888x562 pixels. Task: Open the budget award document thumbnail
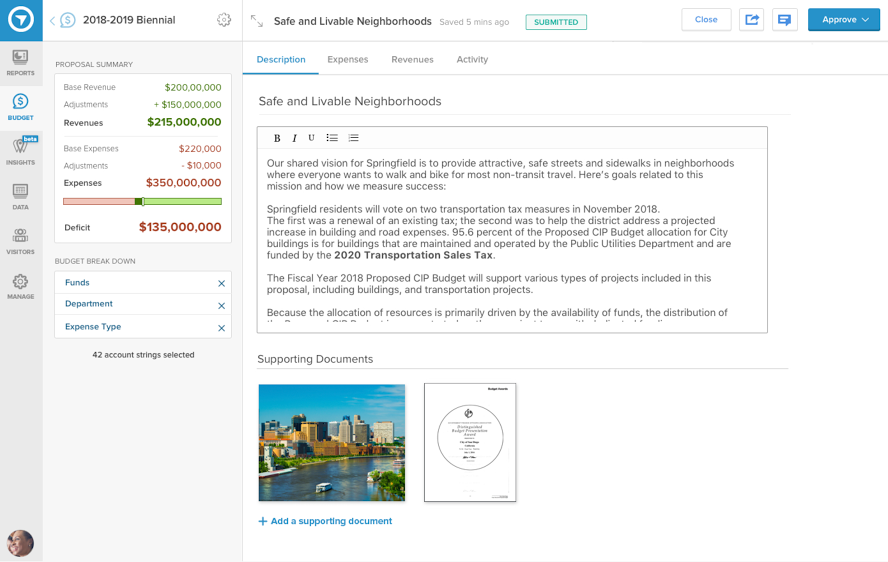tap(470, 442)
